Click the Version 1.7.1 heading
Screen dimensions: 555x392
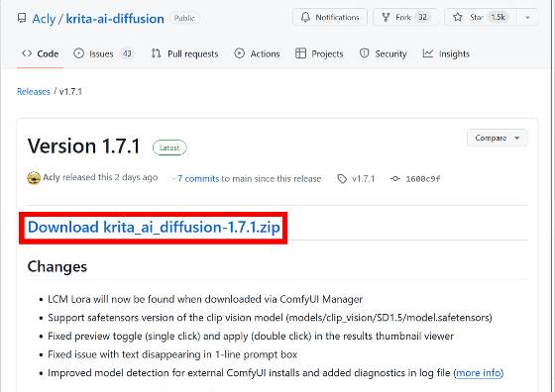pyautogui.click(x=84, y=146)
